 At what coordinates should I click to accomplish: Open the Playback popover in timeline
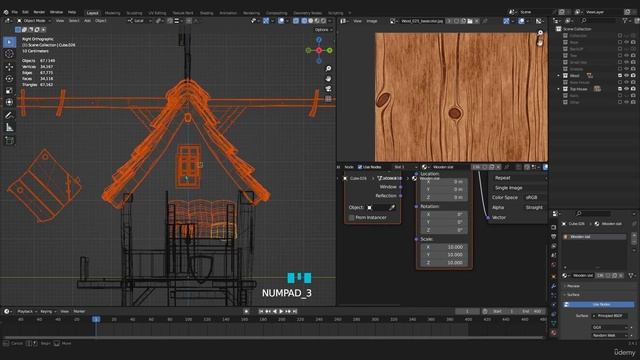coord(25,311)
